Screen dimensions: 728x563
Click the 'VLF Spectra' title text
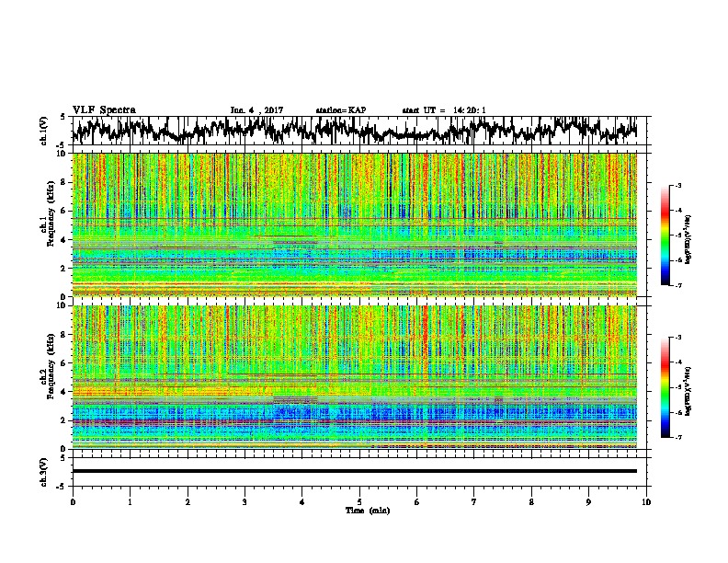(104, 110)
